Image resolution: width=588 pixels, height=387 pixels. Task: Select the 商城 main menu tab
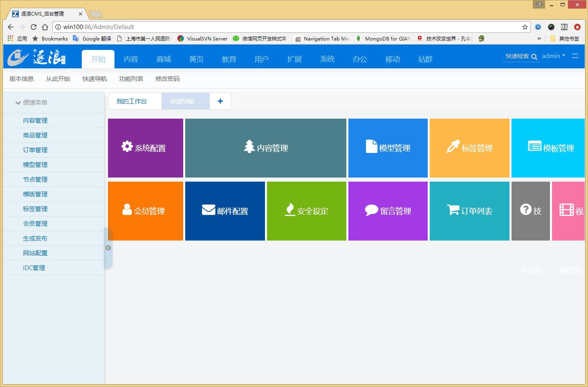[164, 59]
